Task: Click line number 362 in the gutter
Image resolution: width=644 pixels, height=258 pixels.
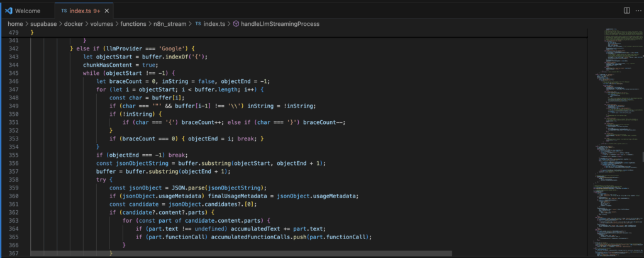Action: [x=13, y=212]
